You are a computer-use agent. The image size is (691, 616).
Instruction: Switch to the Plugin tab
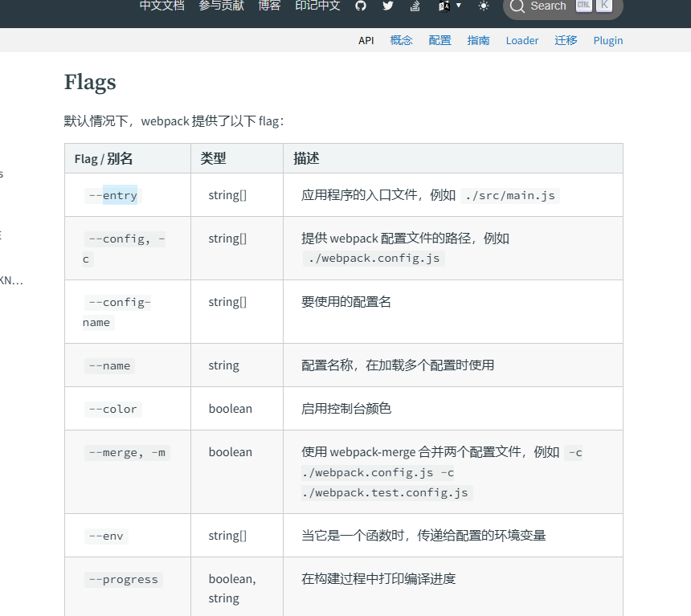pos(608,40)
